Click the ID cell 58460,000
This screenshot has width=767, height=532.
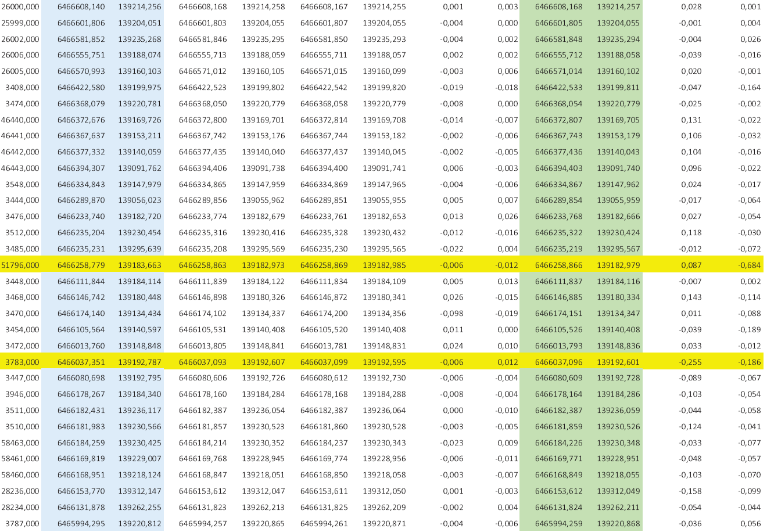[x=20, y=475]
